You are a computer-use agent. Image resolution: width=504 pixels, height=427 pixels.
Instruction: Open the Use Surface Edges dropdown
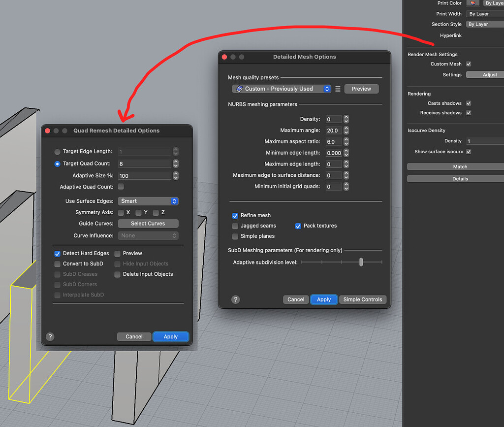click(148, 201)
